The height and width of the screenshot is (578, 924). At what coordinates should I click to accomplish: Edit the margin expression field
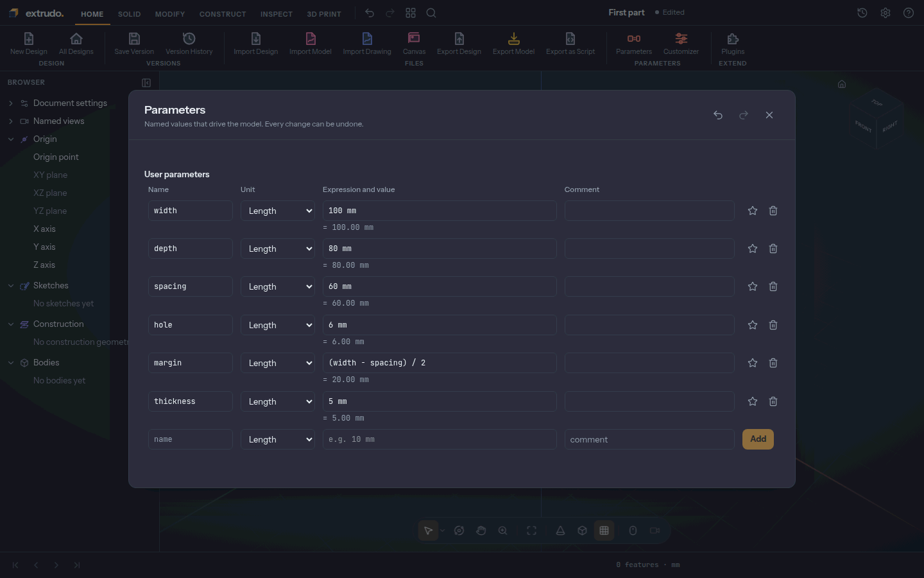[440, 363]
